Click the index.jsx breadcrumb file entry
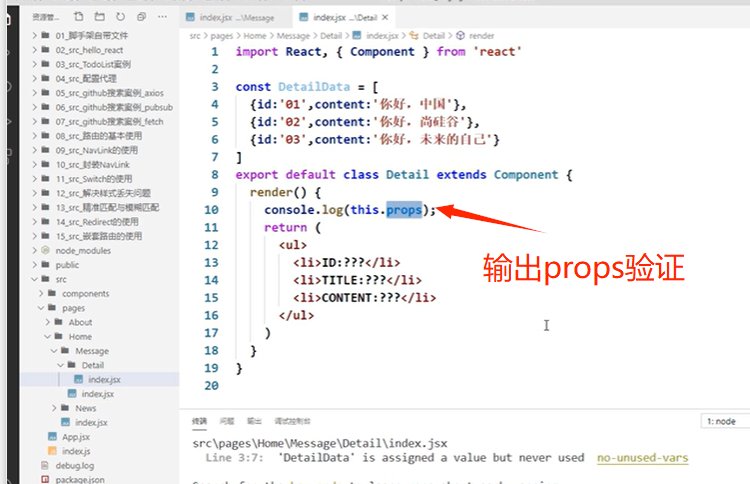 (x=382, y=36)
